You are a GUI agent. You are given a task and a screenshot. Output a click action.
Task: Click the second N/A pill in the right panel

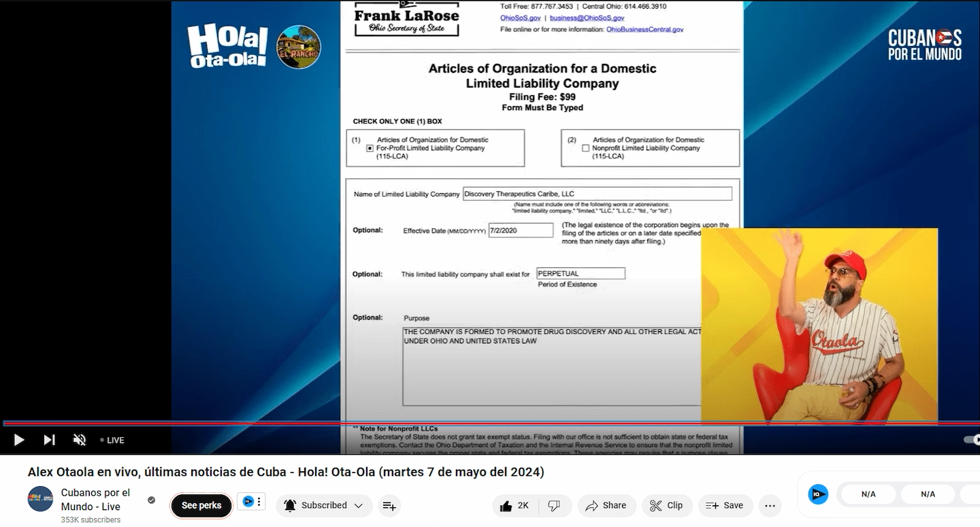(928, 494)
